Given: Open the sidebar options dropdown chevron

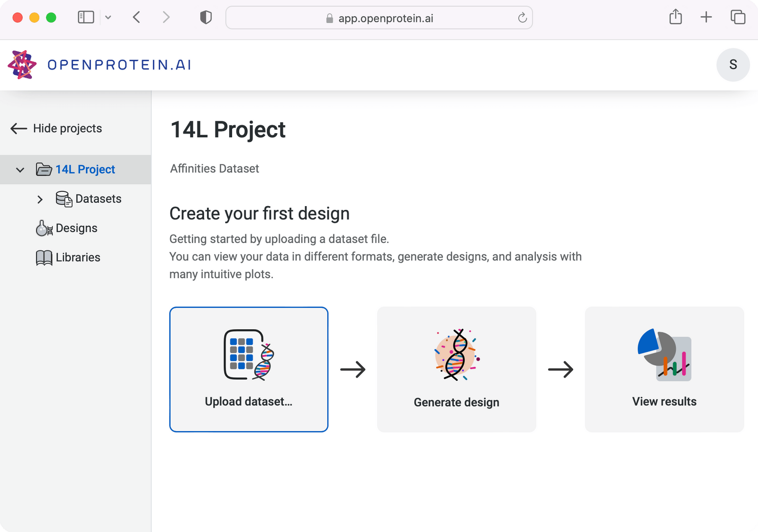Looking at the screenshot, I should (108, 17).
